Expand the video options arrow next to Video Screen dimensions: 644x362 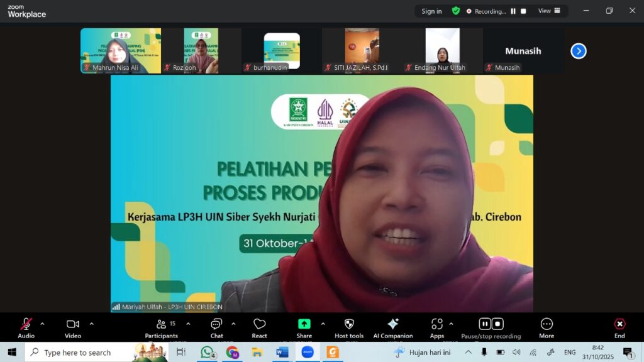(x=91, y=324)
